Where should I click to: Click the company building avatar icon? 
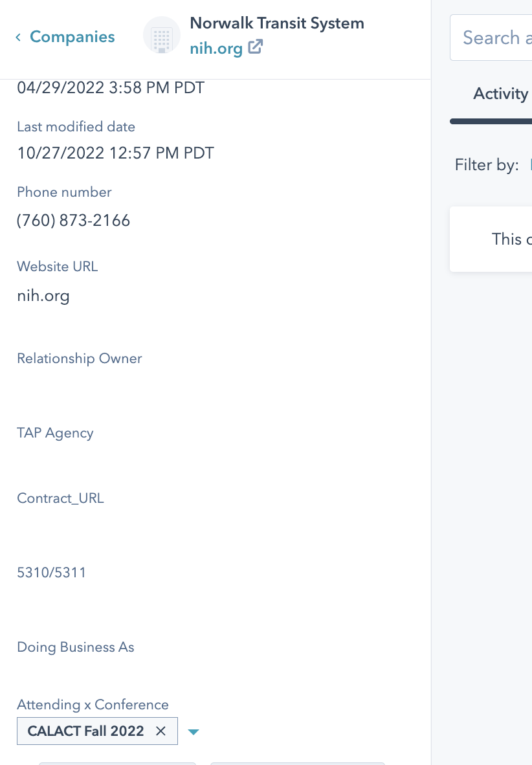161,36
